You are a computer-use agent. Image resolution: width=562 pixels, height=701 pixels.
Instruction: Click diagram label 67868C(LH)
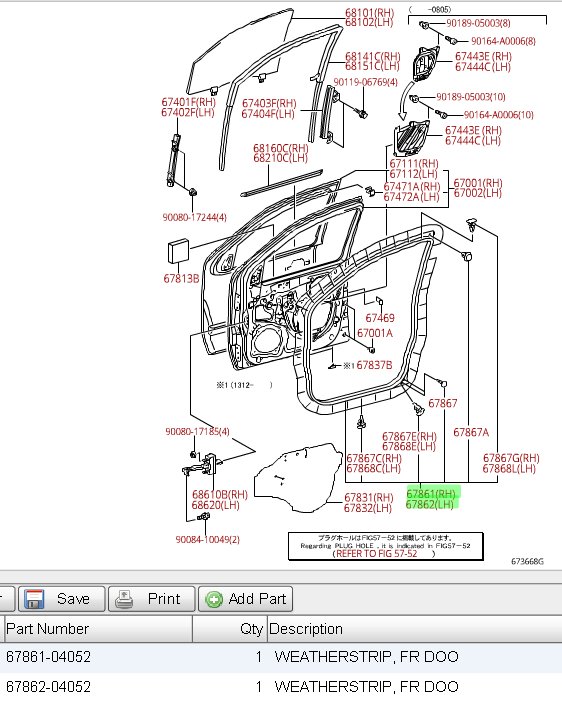click(x=373, y=468)
